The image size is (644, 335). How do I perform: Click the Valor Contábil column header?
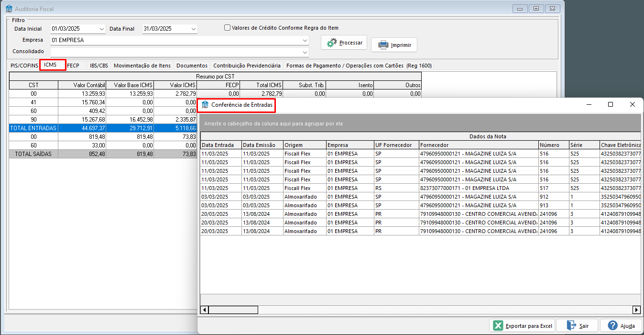82,85
